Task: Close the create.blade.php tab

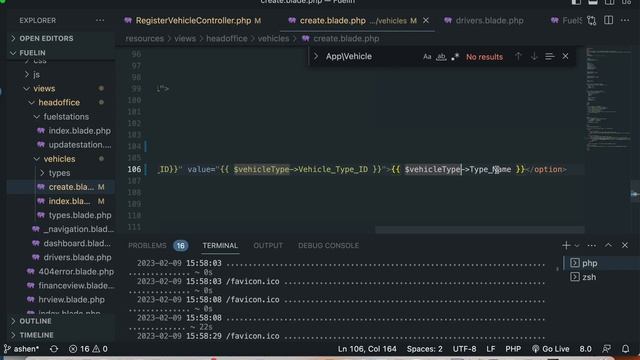Action: point(426,20)
